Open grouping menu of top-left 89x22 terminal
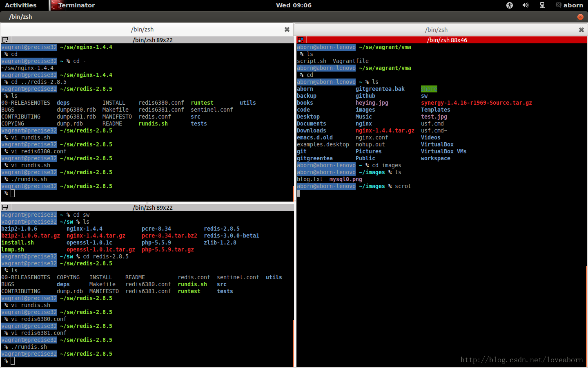Screen dimensions: 588x368 click(x=5, y=40)
